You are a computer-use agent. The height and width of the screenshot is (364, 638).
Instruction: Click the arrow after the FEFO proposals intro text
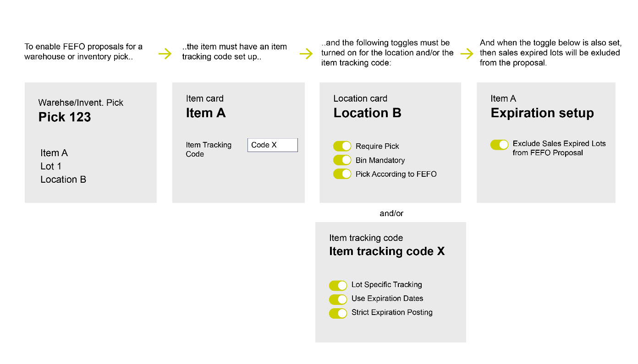pyautogui.click(x=165, y=54)
